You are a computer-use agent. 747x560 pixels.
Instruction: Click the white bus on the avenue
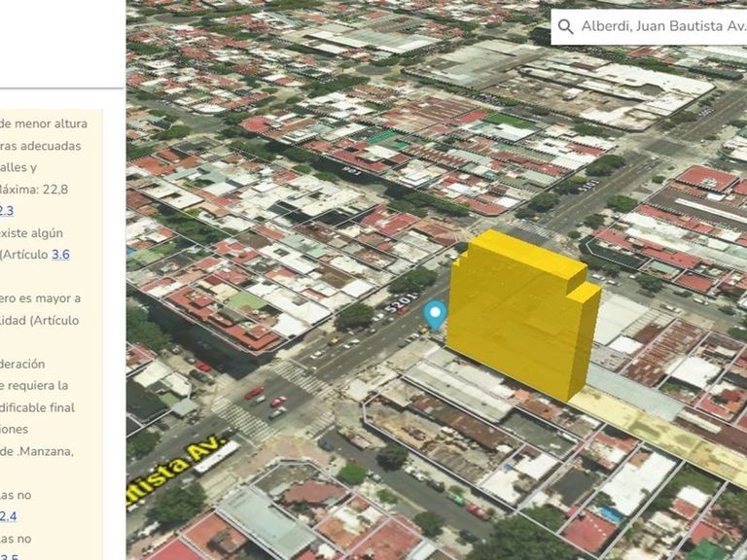pyautogui.click(x=216, y=457)
